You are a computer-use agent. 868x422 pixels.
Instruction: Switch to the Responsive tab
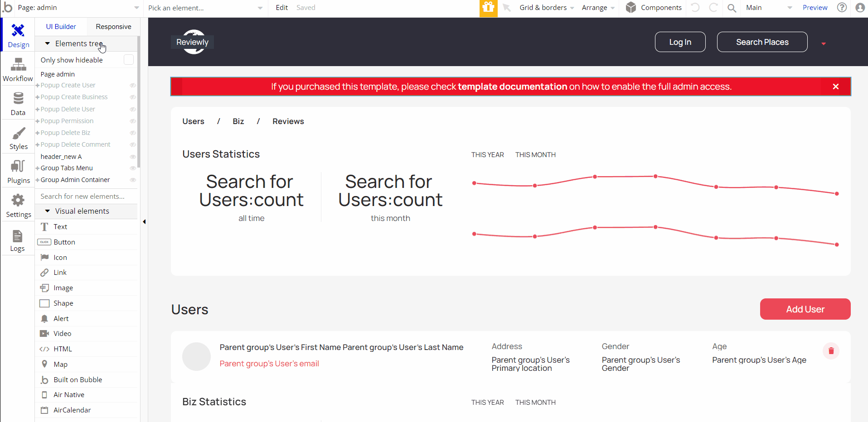[x=113, y=27]
